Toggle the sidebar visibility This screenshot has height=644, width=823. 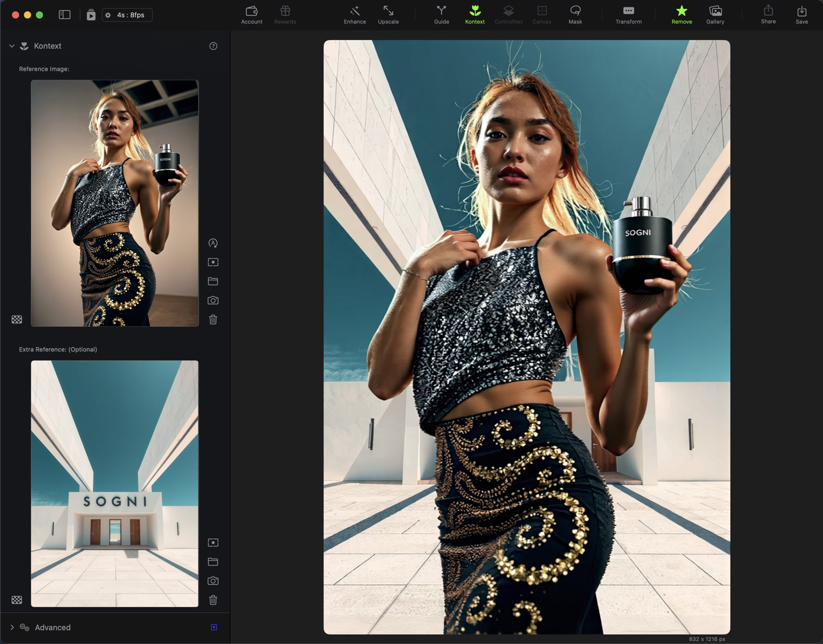point(64,15)
